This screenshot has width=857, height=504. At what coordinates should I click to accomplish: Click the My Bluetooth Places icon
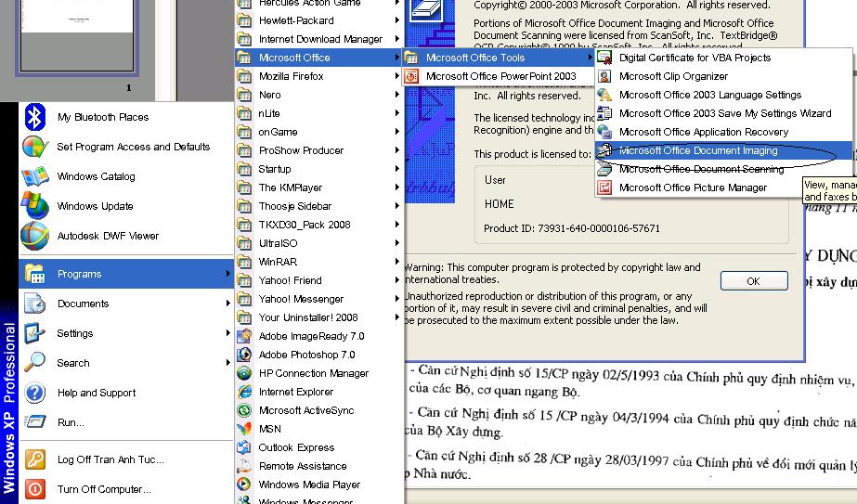coord(35,117)
